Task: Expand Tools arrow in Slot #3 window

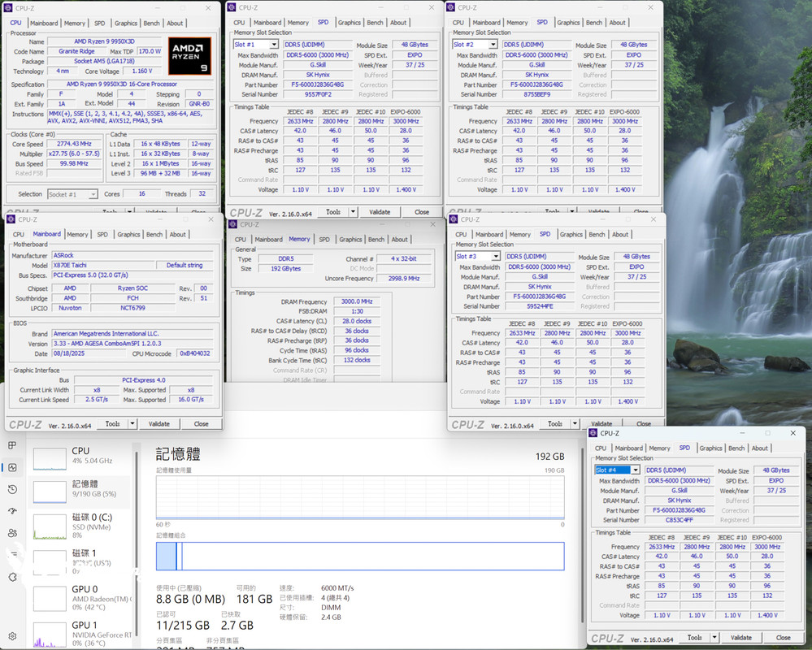Action: point(575,424)
